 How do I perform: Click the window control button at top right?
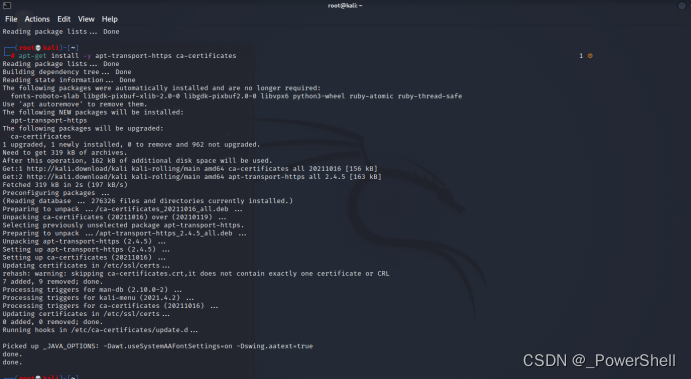tap(682, 5)
